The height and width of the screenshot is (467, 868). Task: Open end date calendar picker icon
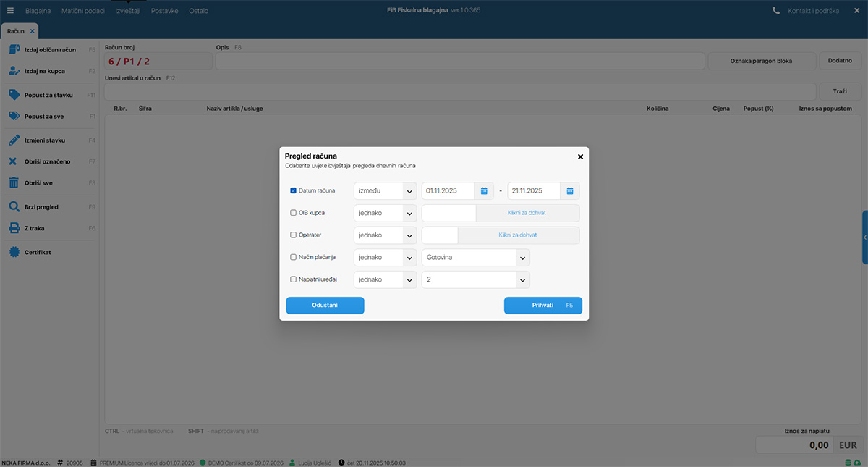[x=570, y=191]
